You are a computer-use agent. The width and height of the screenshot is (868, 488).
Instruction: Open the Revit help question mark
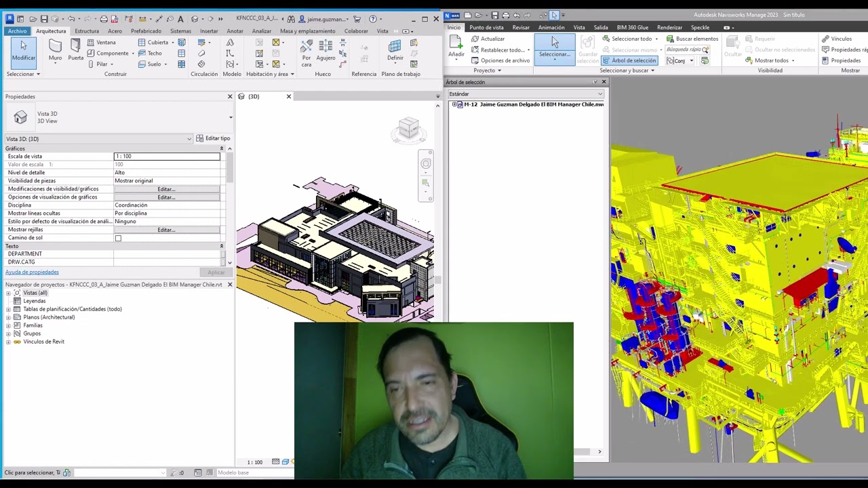(372, 19)
